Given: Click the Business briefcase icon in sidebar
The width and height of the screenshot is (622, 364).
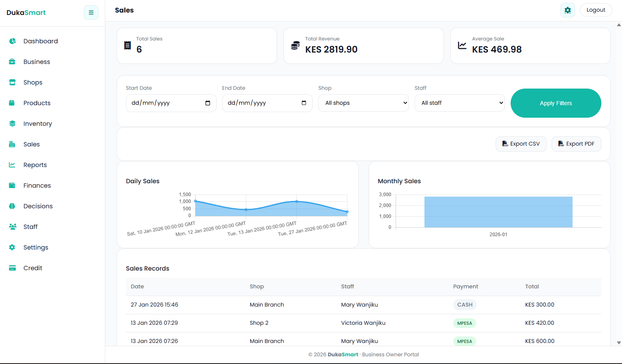Looking at the screenshot, I should pos(12,62).
